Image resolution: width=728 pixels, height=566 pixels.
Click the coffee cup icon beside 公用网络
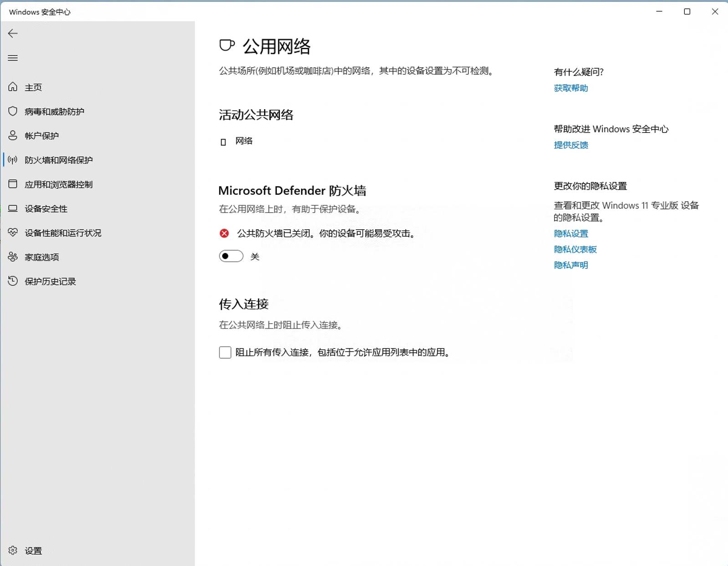(227, 45)
